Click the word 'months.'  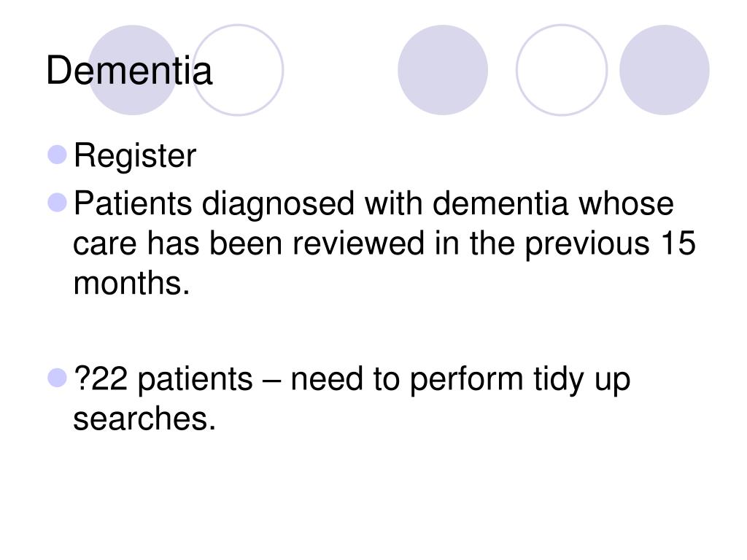131,284
